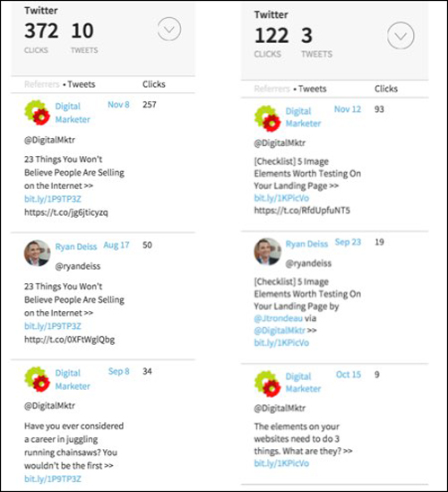Click Ryan Deiss name in Aug 17 tweet
Screen dimensions: 448x492
(x=76, y=246)
